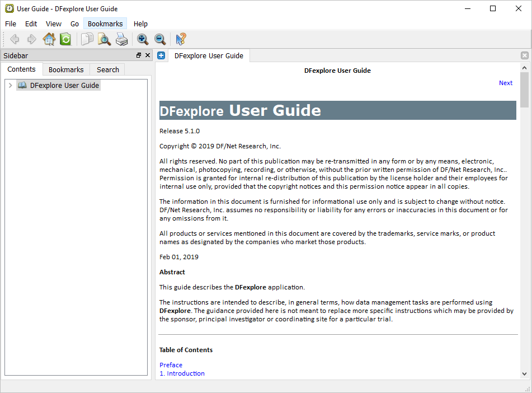Screen dimensions: 532x393
Task: Open the Preface link in Table of Contents
Action: (x=171, y=365)
